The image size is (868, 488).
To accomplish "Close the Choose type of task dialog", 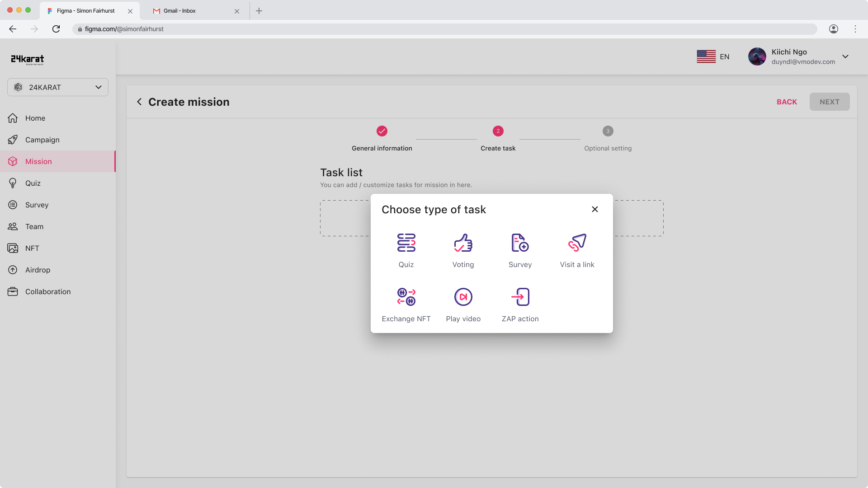I will tap(595, 209).
